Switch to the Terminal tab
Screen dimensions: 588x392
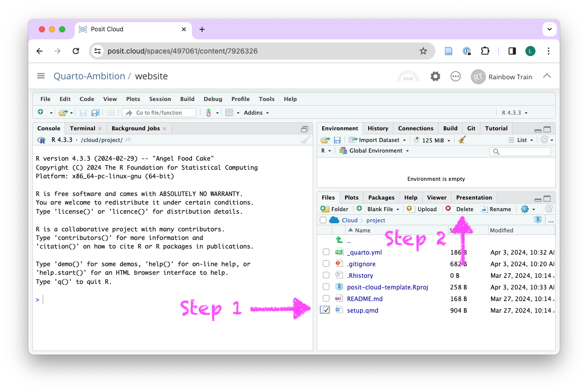click(x=82, y=128)
